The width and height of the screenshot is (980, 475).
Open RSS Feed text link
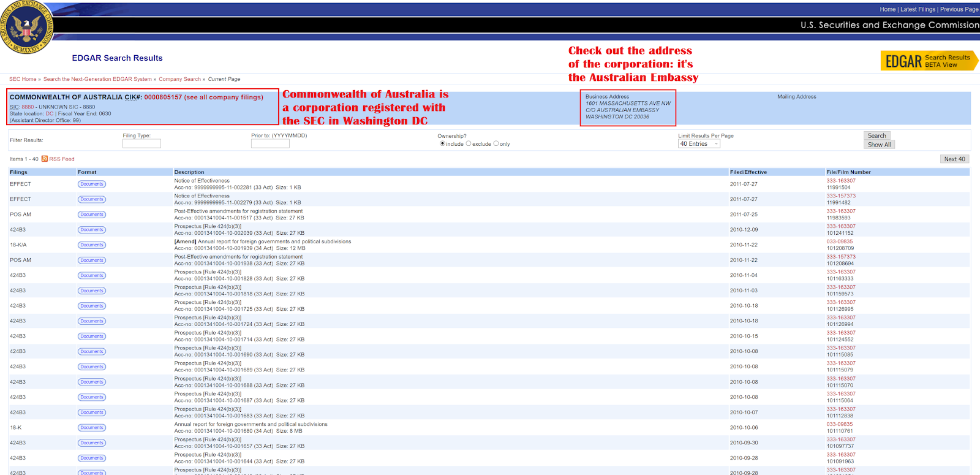tap(62, 159)
